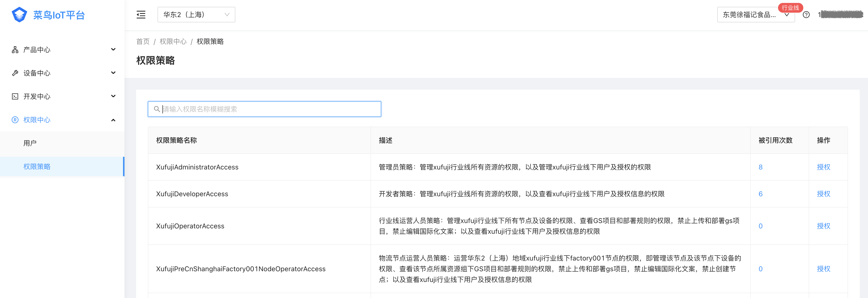Viewport: 868px width, 298px height.
Task: Go to 首页 in the breadcrumb
Action: click(142, 42)
